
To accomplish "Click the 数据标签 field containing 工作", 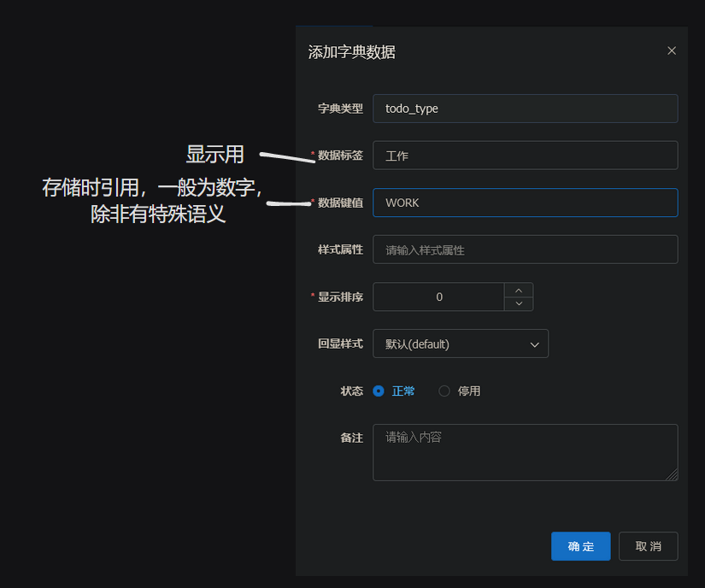I will coord(525,156).
